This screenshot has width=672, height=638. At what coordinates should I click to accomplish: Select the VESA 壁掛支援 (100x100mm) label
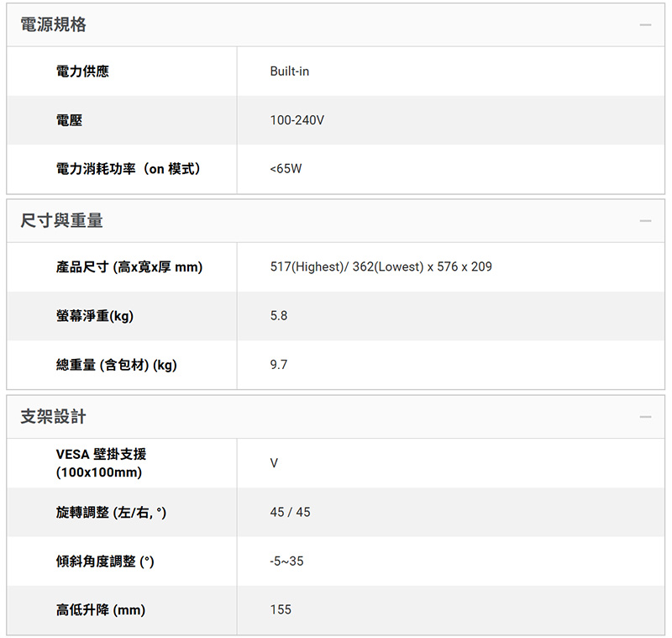pyautogui.click(x=101, y=463)
